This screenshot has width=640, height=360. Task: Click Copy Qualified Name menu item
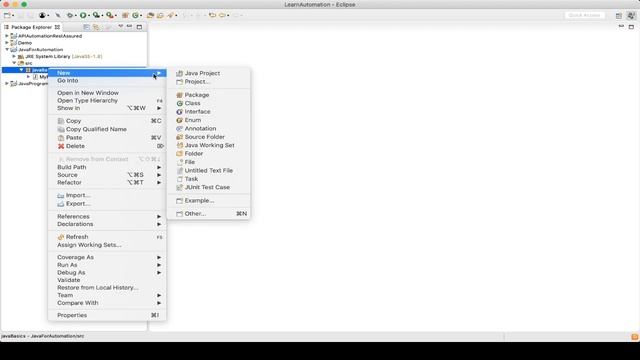(107, 129)
